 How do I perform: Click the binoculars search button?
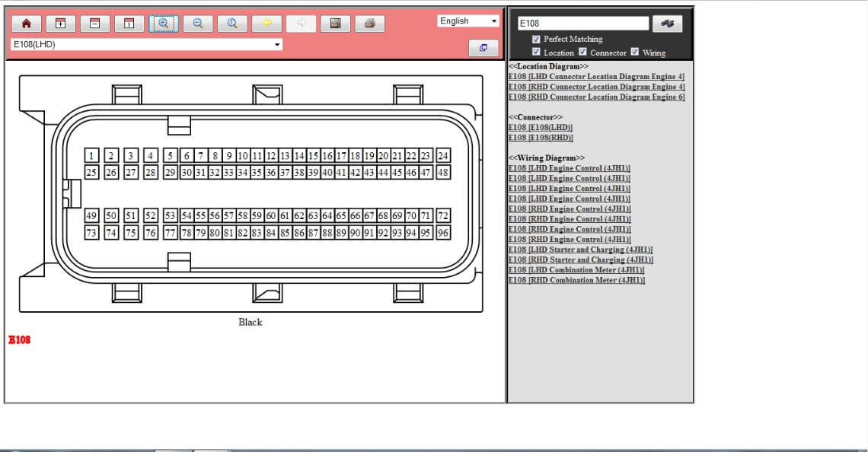(x=667, y=24)
